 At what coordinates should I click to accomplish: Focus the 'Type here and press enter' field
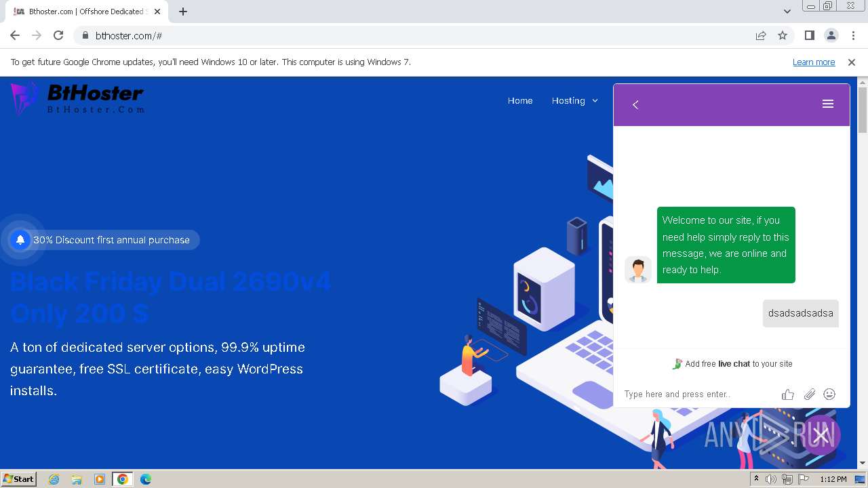[x=698, y=394]
